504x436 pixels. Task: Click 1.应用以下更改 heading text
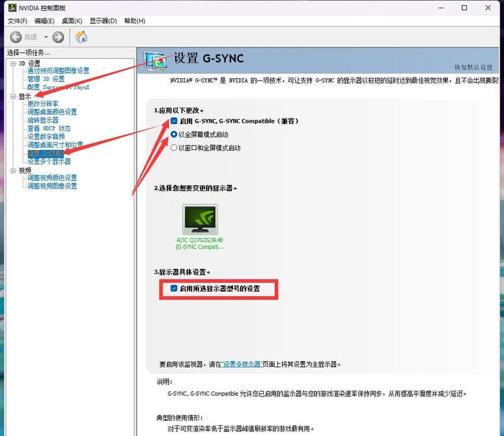(x=179, y=111)
